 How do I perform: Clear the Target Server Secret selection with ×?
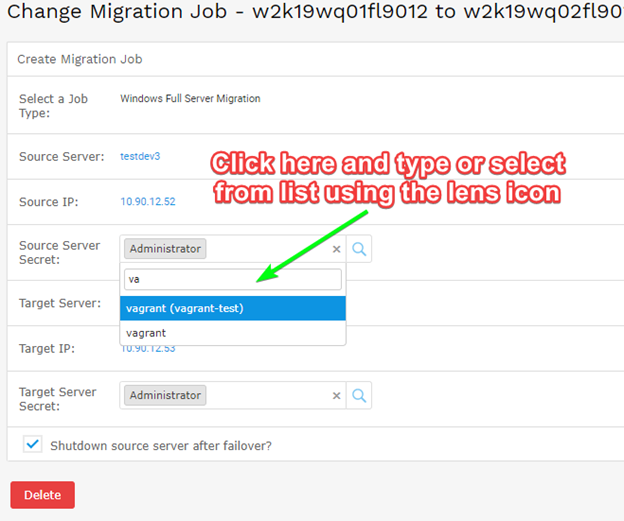[336, 395]
